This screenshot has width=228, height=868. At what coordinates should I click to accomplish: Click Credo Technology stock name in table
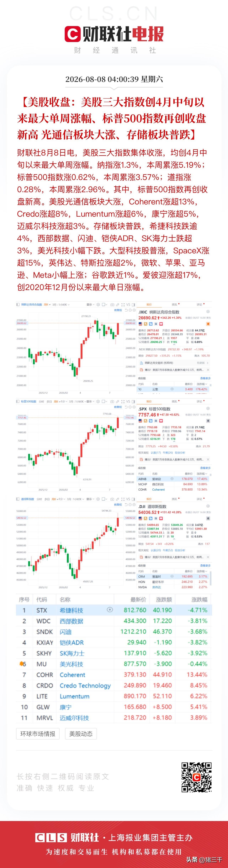coord(85,685)
